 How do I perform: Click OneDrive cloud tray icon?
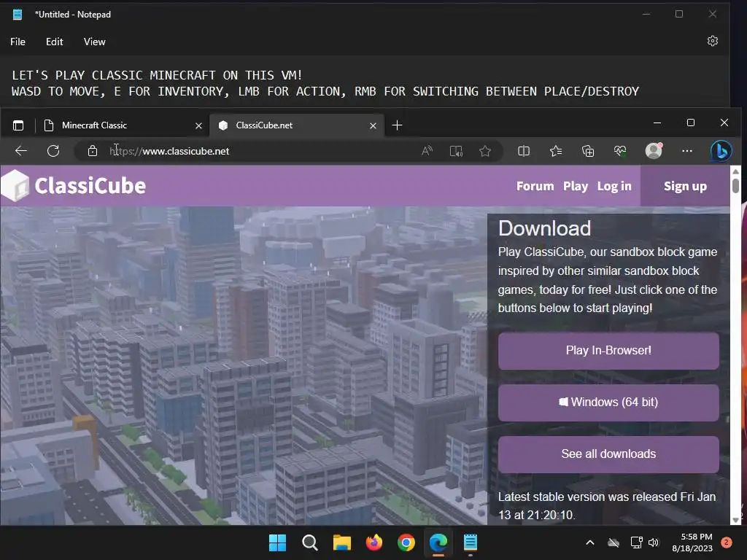[613, 542]
